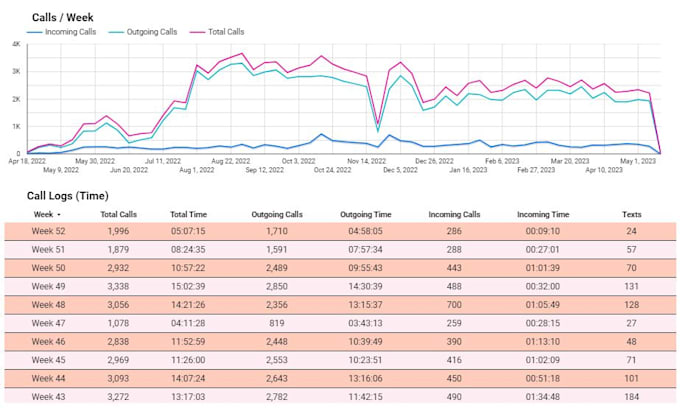680x414 pixels.
Task: Click texts value 24
Action: (x=631, y=231)
